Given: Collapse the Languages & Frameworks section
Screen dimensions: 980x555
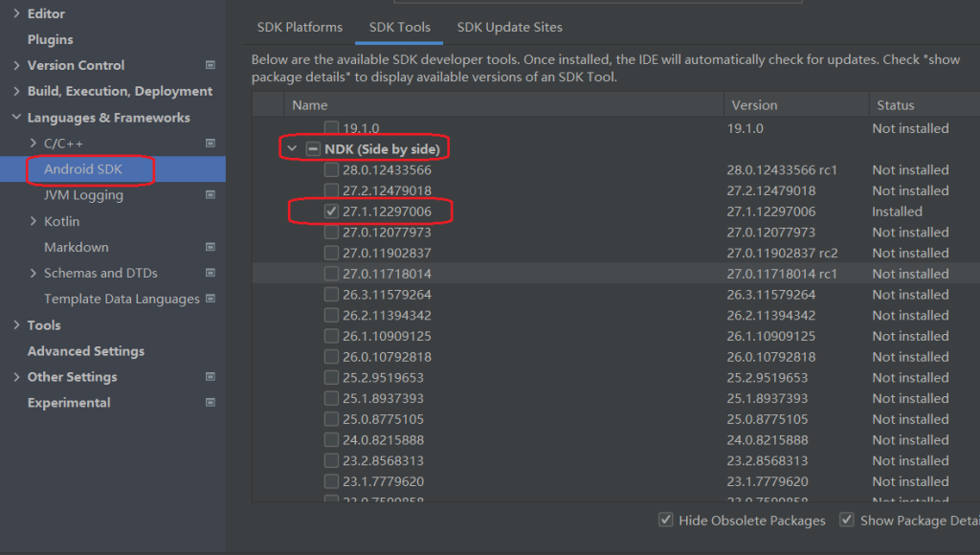Looking at the screenshot, I should click(16, 118).
